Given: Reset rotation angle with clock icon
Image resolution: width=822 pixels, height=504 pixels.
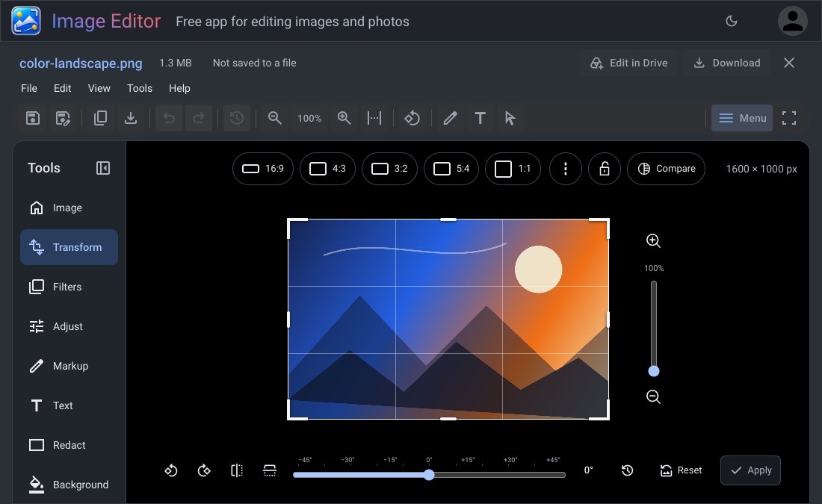Looking at the screenshot, I should coord(628,470).
